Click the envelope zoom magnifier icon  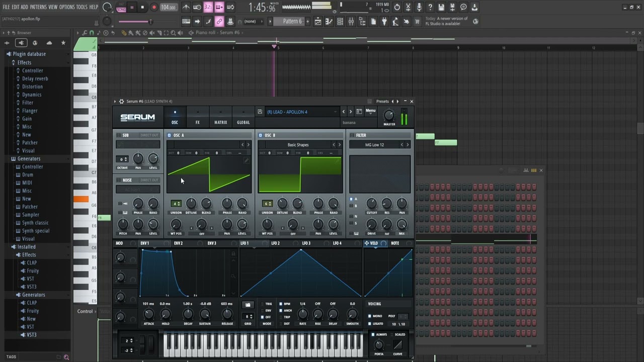tap(233, 276)
